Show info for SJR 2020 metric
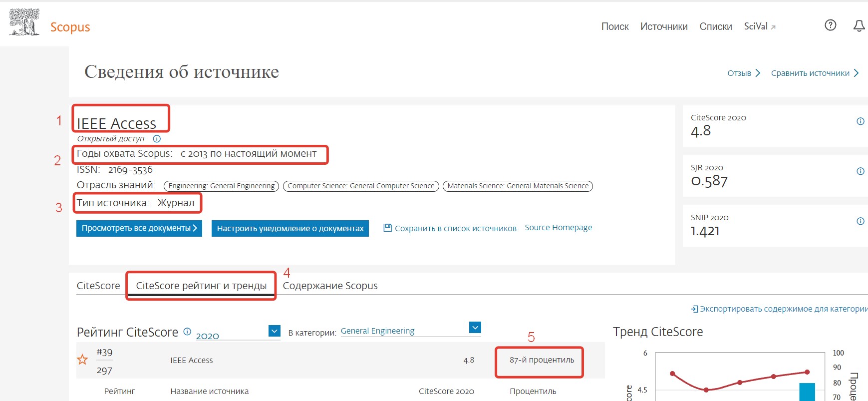The image size is (868, 401). 861,171
